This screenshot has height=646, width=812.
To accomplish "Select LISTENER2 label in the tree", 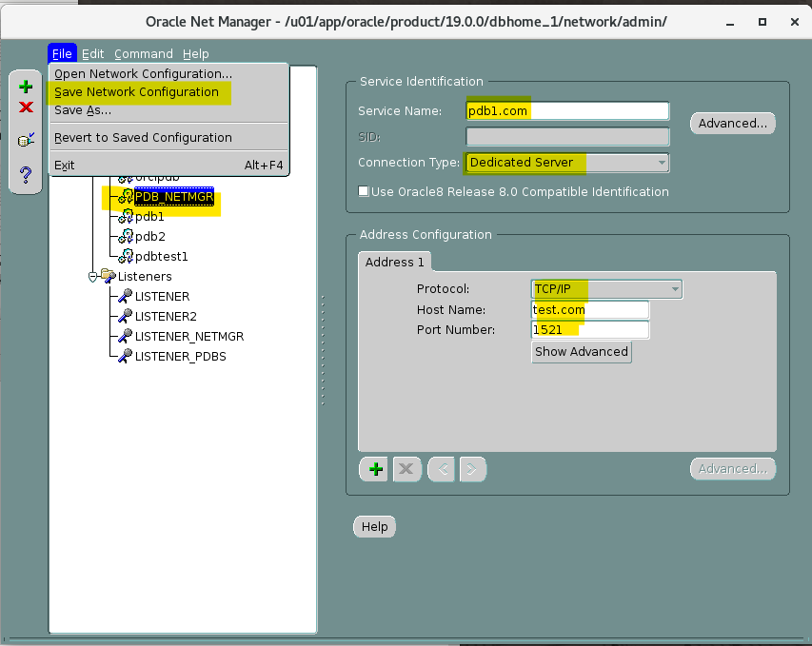I will click(166, 316).
